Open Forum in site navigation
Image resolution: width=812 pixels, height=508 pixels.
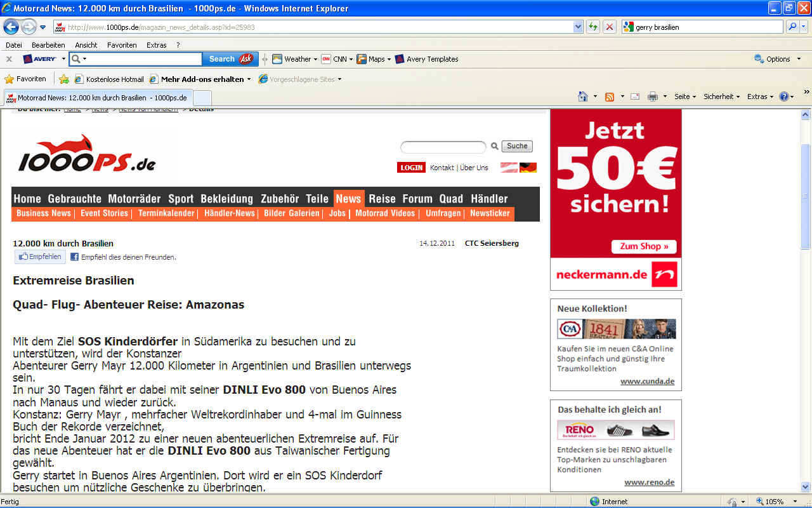click(x=417, y=199)
